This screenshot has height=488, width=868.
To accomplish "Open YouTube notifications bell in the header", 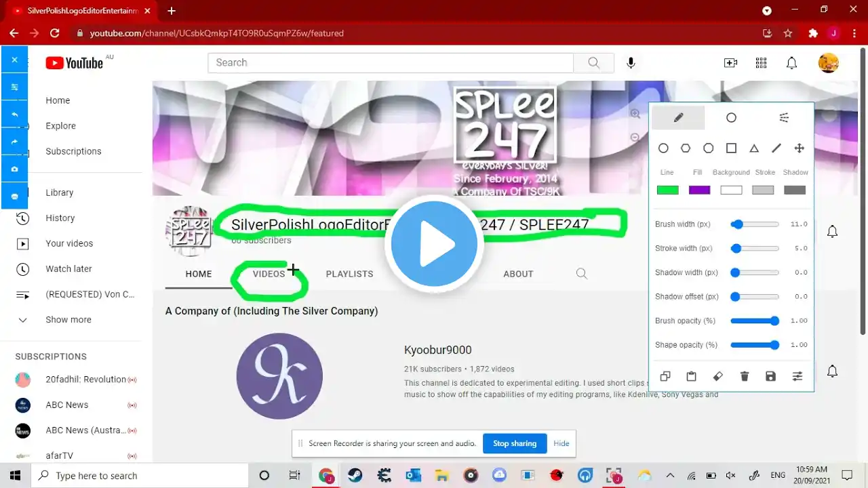I will [x=791, y=63].
